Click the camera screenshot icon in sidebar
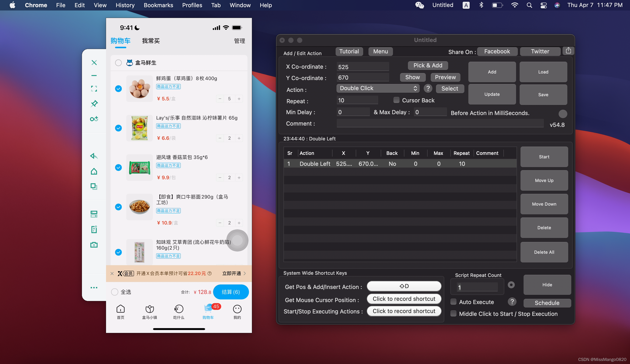This screenshot has width=630, height=364. click(94, 245)
